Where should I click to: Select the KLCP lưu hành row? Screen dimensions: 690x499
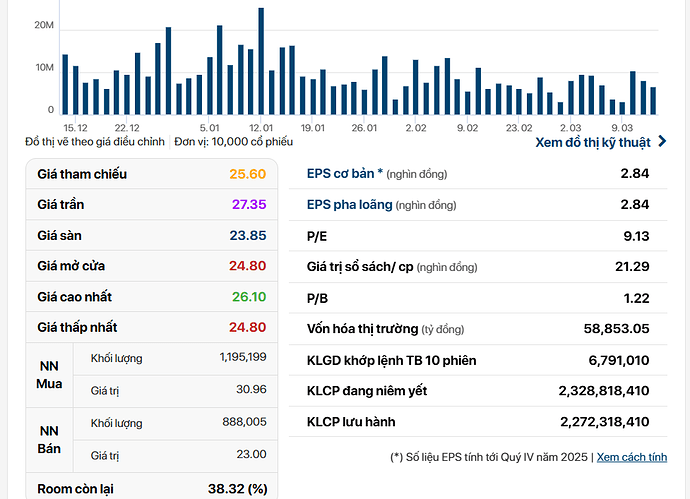[x=478, y=421]
